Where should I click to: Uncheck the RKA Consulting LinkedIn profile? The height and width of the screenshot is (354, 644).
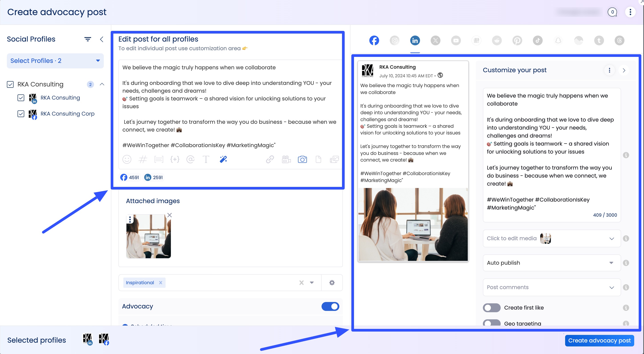[21, 98]
